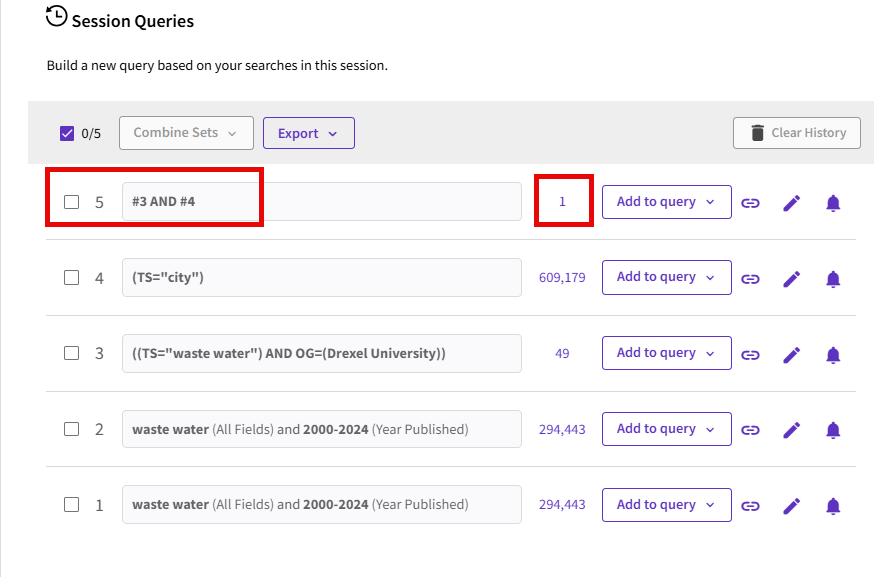The image size is (895, 577).
Task: Create alert bell for query set 5
Action: tap(833, 203)
